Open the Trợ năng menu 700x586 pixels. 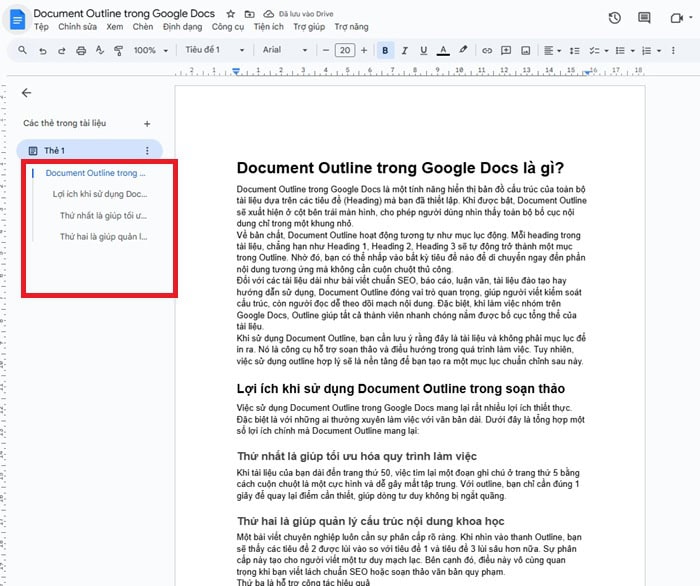point(351,27)
